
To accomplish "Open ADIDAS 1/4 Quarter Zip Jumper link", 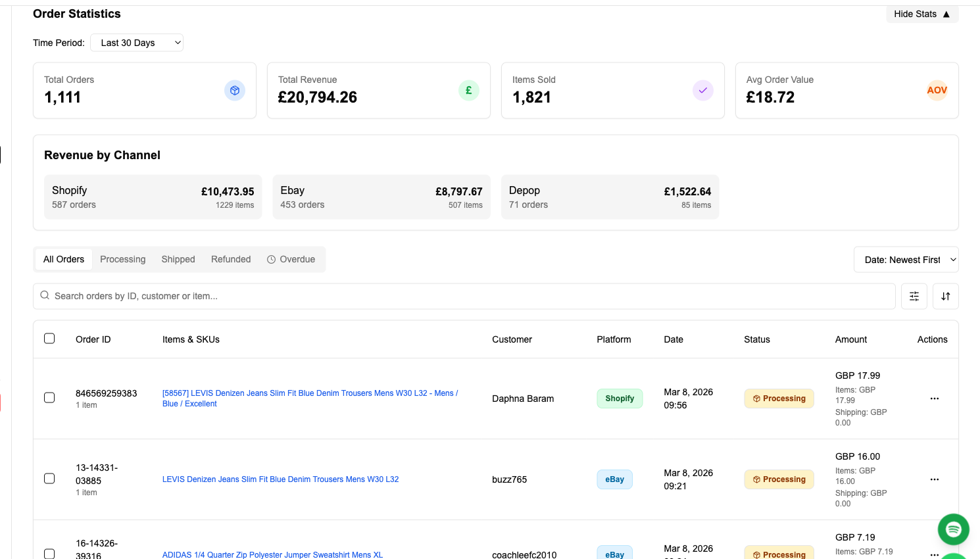I will pos(272,554).
